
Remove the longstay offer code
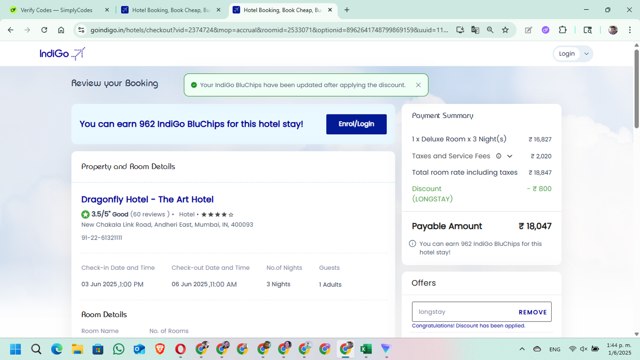pyautogui.click(x=533, y=312)
